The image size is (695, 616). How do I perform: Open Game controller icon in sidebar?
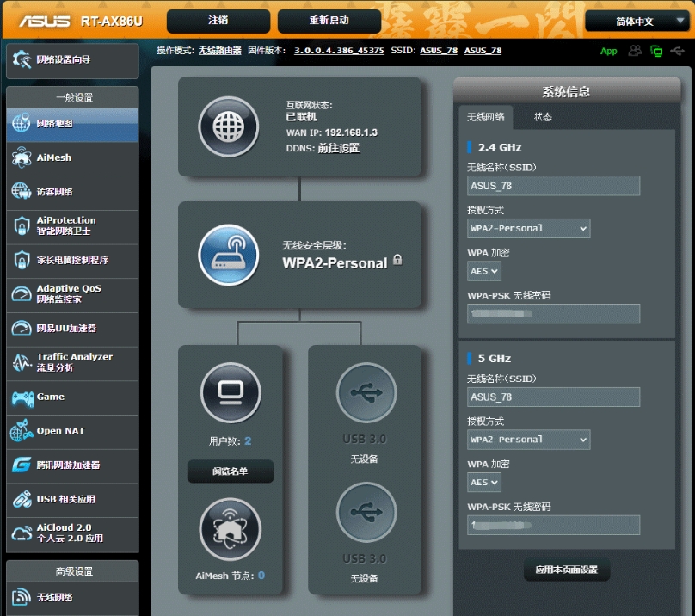[22, 397]
